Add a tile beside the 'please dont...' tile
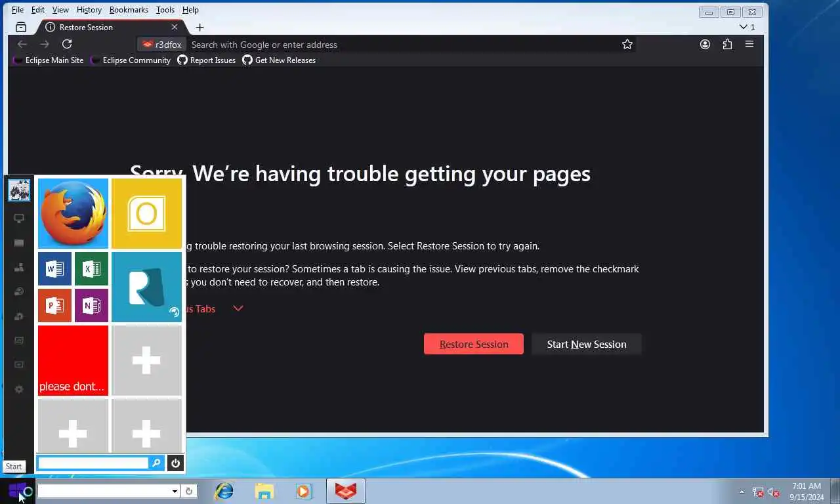 (x=146, y=360)
